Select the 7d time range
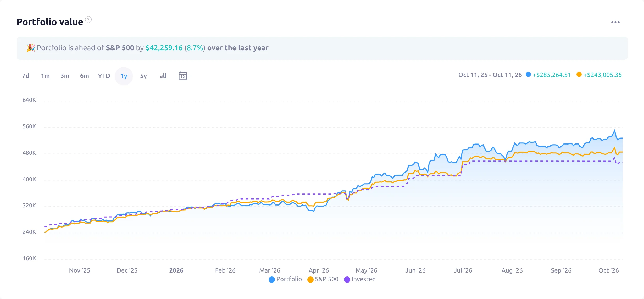Viewport: 644px width, 299px height. point(26,76)
